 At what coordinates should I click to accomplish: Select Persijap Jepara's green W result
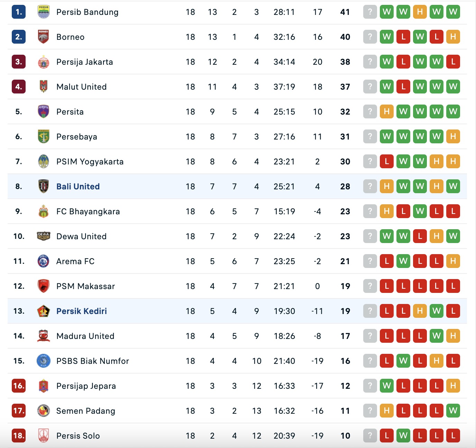tap(386, 386)
